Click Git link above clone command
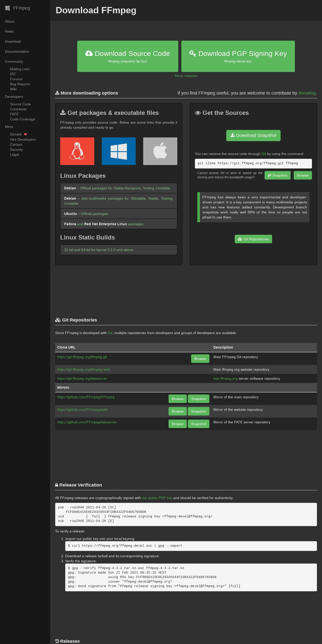Viewport: 322px width, 644px height. (x=264, y=154)
